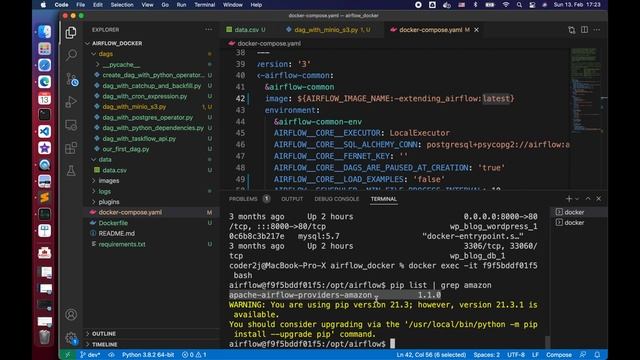Expand the logs folder
640x360 pixels.
tap(104, 191)
